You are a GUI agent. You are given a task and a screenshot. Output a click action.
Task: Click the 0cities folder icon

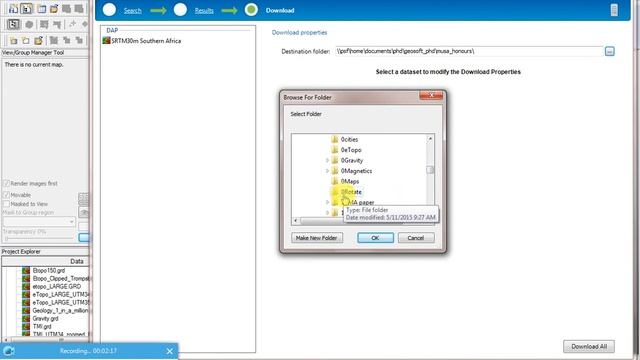coord(335,140)
